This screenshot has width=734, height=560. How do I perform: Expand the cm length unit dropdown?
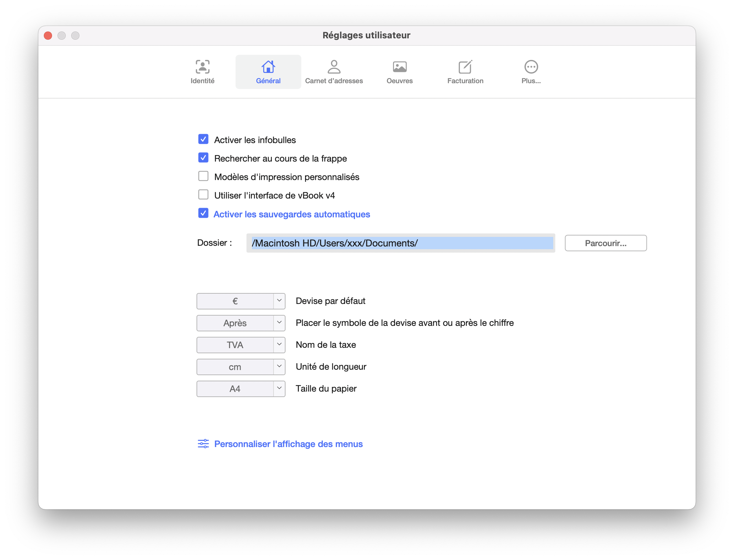[x=279, y=367]
